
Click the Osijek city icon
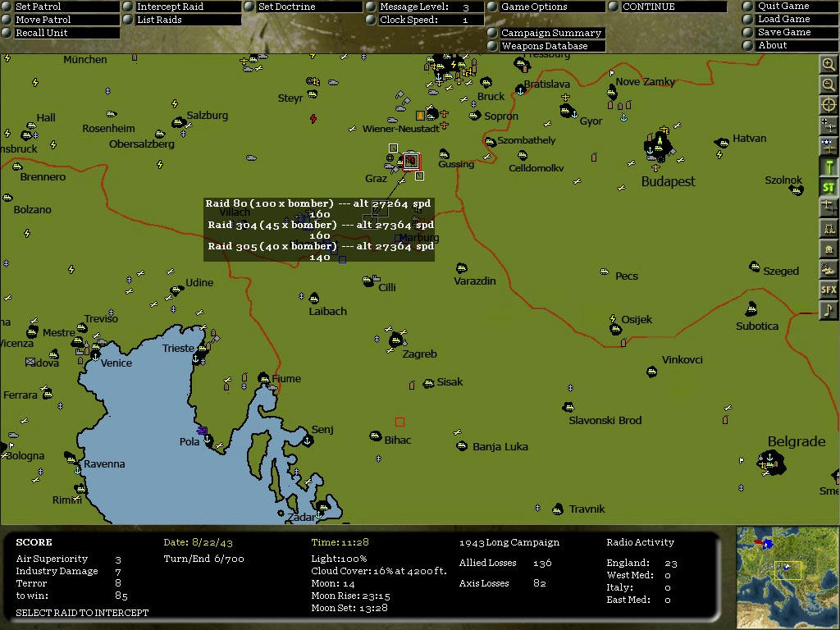(x=615, y=329)
